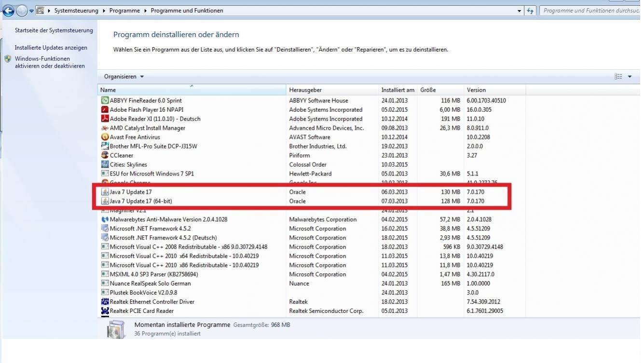Open the view options dropdown arrow

[x=630, y=77]
